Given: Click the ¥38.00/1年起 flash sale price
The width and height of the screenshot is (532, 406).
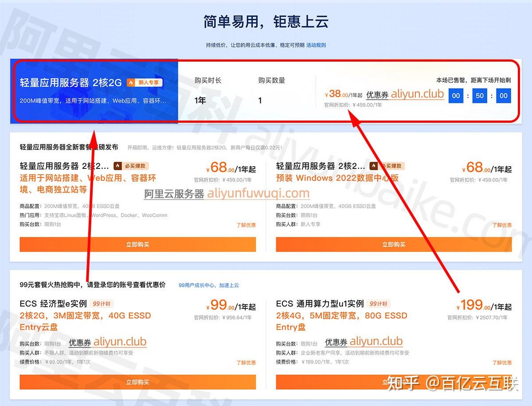Looking at the screenshot, I should [344, 94].
